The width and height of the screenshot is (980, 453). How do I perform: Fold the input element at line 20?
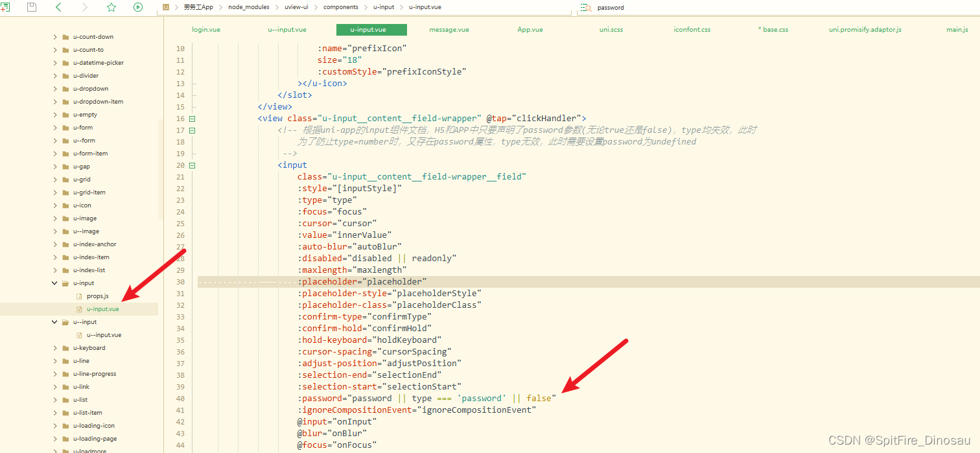pyautogui.click(x=191, y=165)
